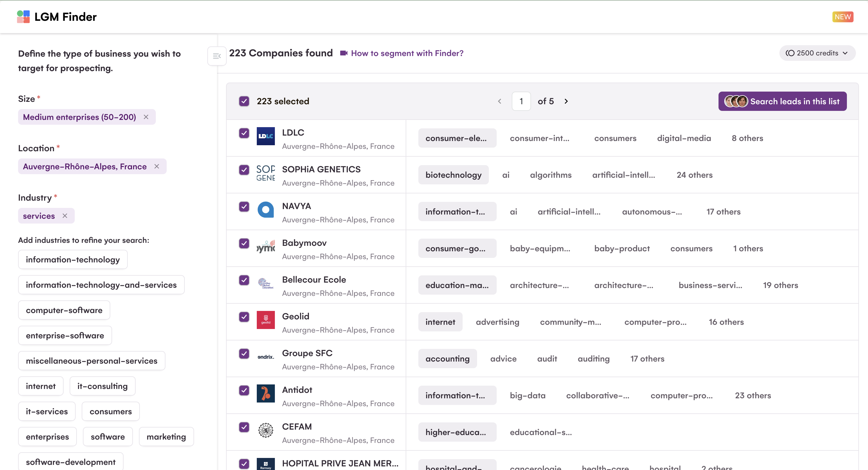Click the LDLC company logo
868x470 pixels.
pyautogui.click(x=266, y=136)
